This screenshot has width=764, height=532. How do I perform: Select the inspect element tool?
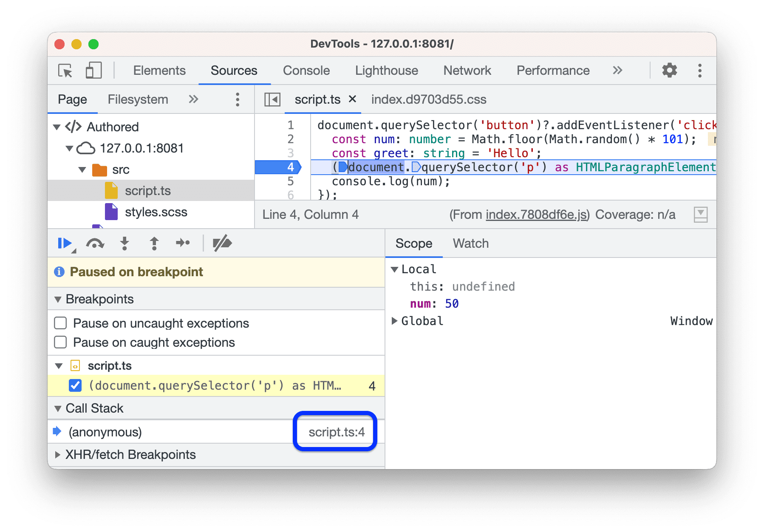[x=64, y=70]
